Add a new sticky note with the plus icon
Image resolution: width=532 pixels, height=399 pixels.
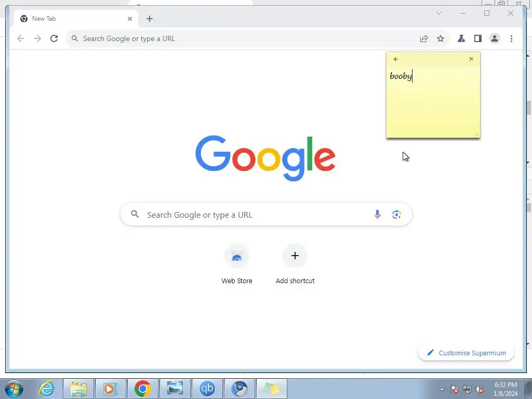(x=395, y=59)
